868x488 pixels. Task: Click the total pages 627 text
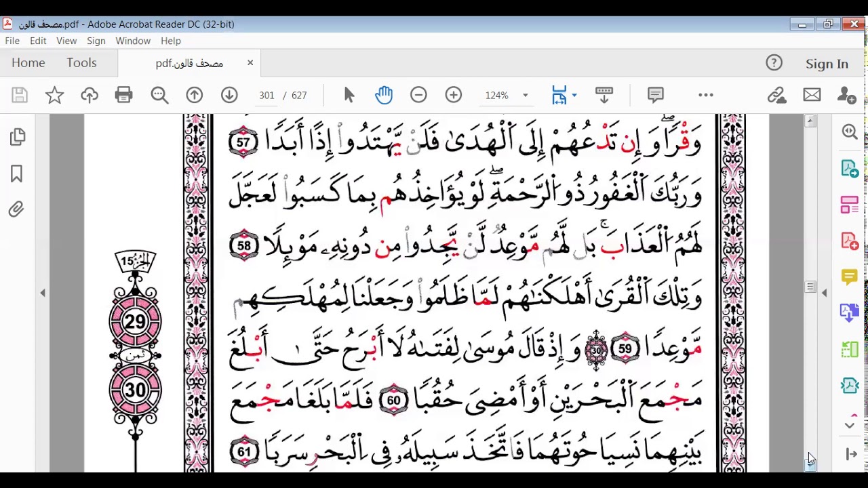pyautogui.click(x=299, y=96)
